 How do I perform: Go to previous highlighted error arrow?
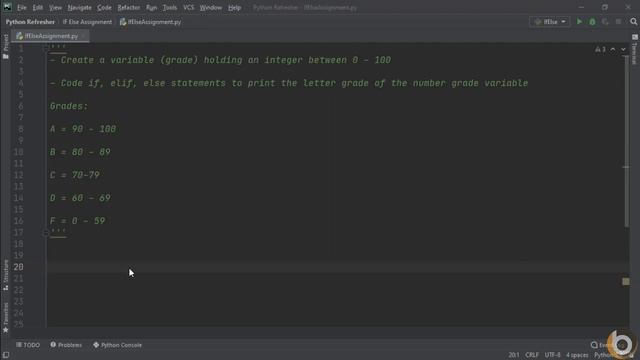point(613,49)
